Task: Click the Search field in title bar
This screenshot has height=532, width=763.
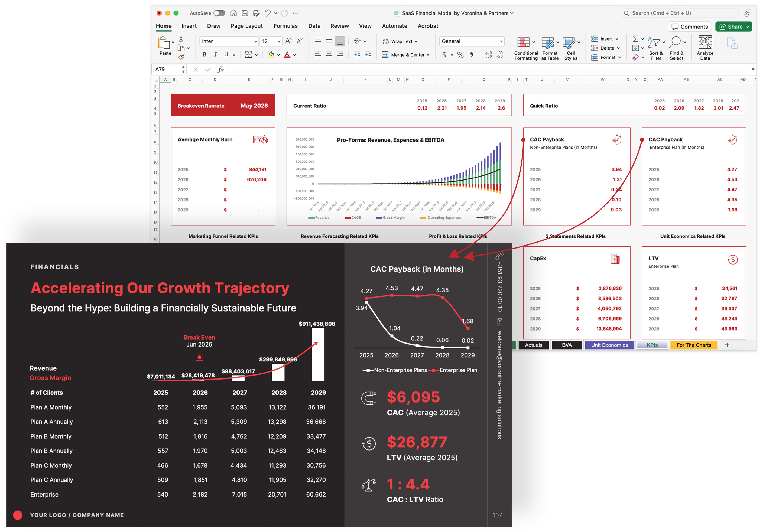Action: tap(679, 13)
